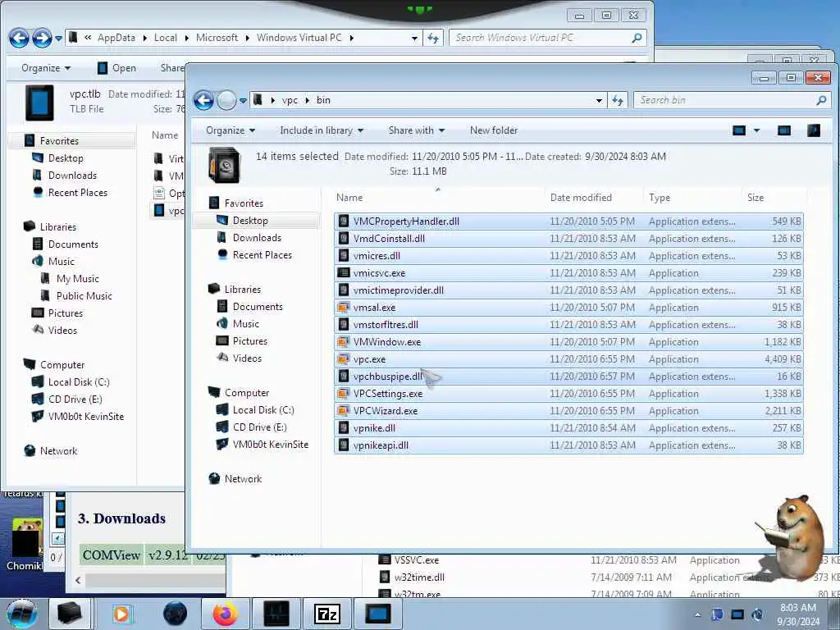Image resolution: width=840 pixels, height=630 pixels.
Task: Open the Share with dropdown
Action: click(416, 130)
